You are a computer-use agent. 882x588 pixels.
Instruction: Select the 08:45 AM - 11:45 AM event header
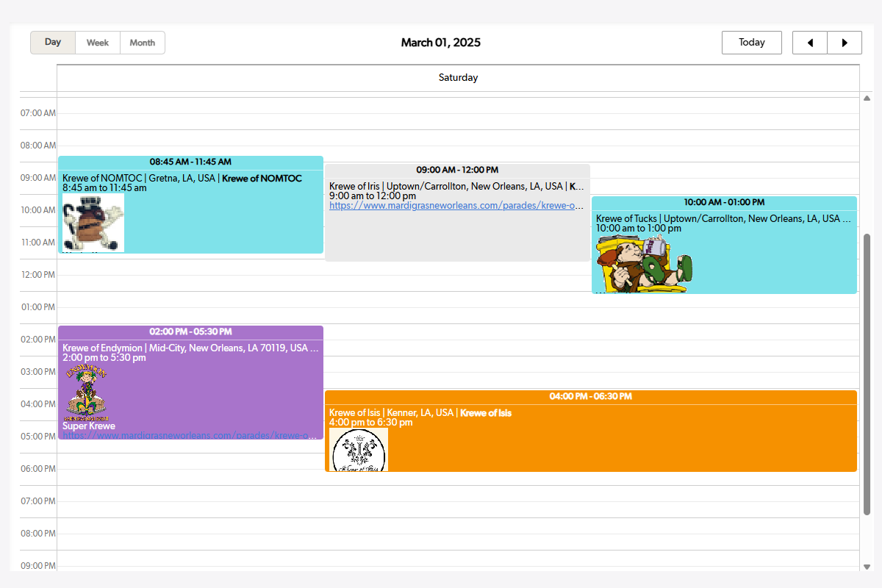(x=190, y=162)
